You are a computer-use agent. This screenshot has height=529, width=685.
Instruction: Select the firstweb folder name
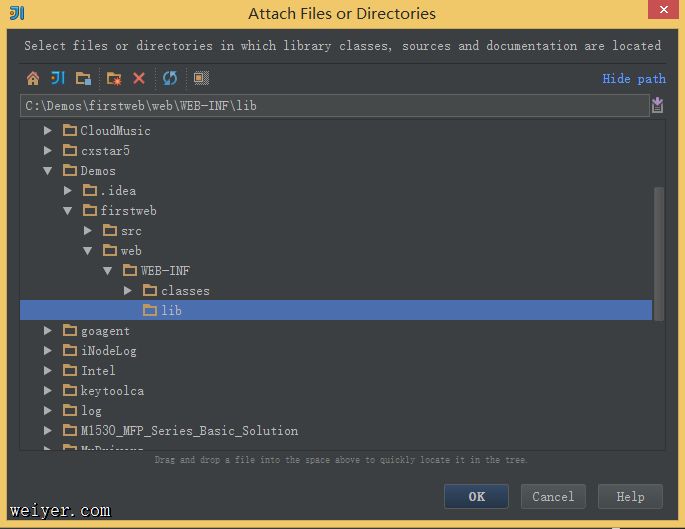[128, 211]
